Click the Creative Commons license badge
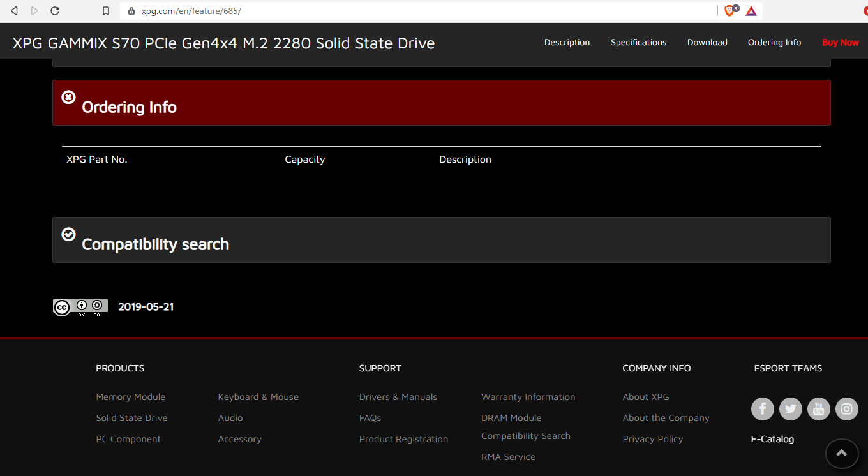The image size is (868, 476). (80, 307)
